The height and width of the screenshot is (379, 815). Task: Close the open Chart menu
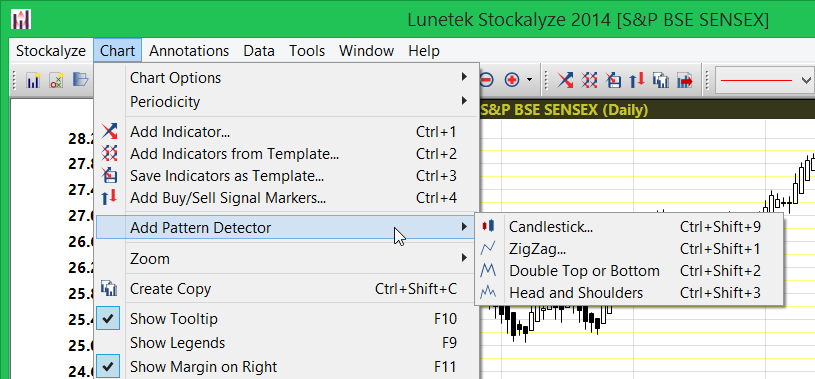(117, 51)
